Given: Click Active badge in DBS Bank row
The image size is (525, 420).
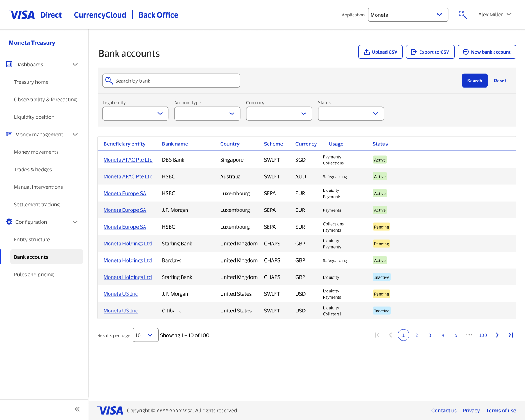Looking at the screenshot, I should tap(380, 160).
